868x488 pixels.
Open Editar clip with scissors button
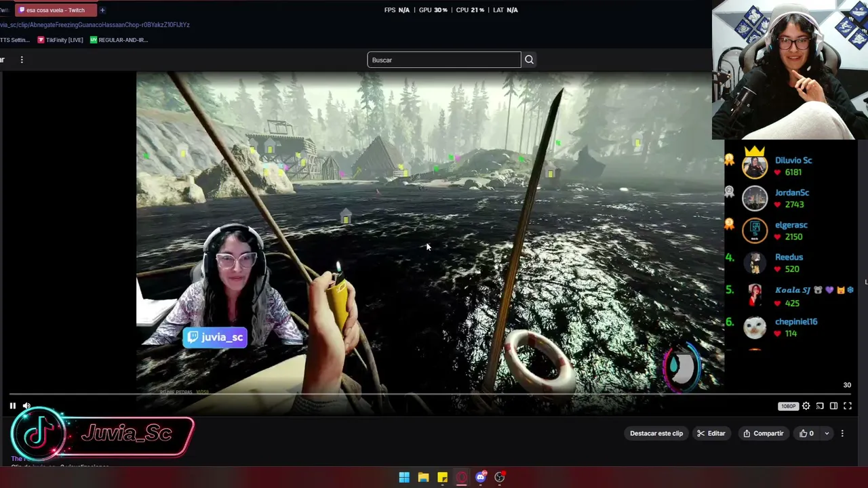(711, 434)
